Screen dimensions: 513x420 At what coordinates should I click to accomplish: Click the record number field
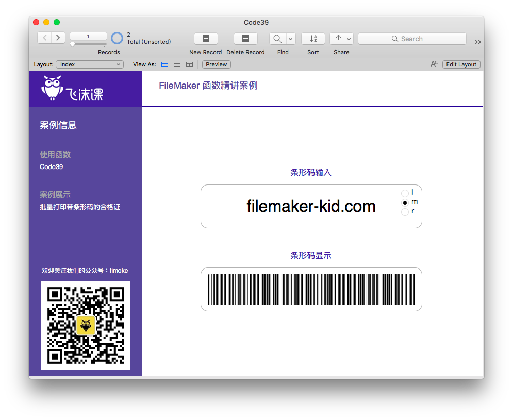pyautogui.click(x=88, y=36)
